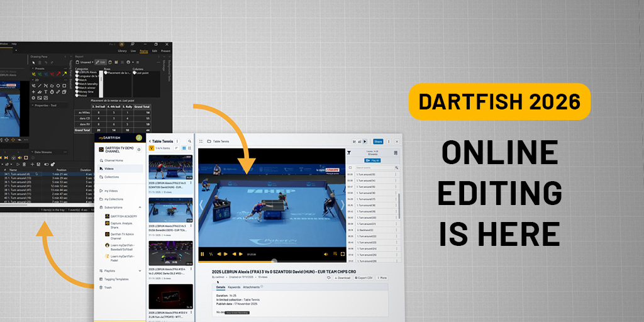
Task: Open my Videos in sidebar
Action: tap(108, 191)
